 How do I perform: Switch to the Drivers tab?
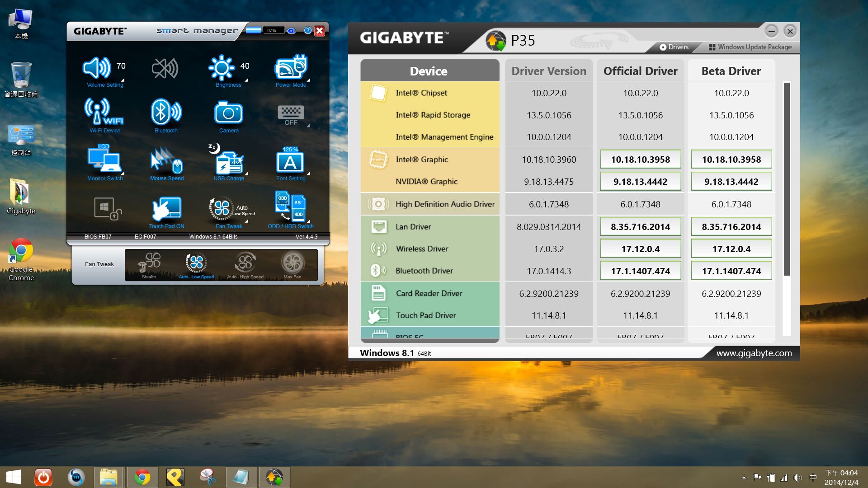(x=674, y=47)
